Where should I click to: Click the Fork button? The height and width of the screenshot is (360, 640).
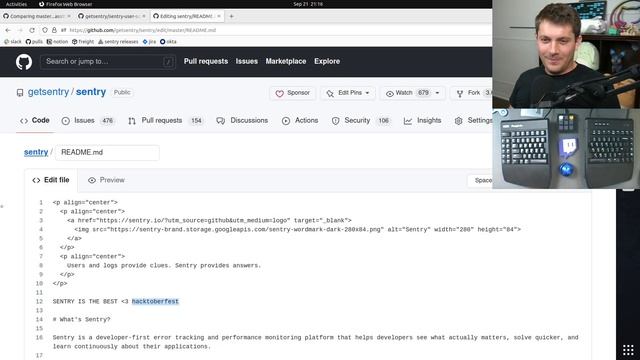coord(471,93)
